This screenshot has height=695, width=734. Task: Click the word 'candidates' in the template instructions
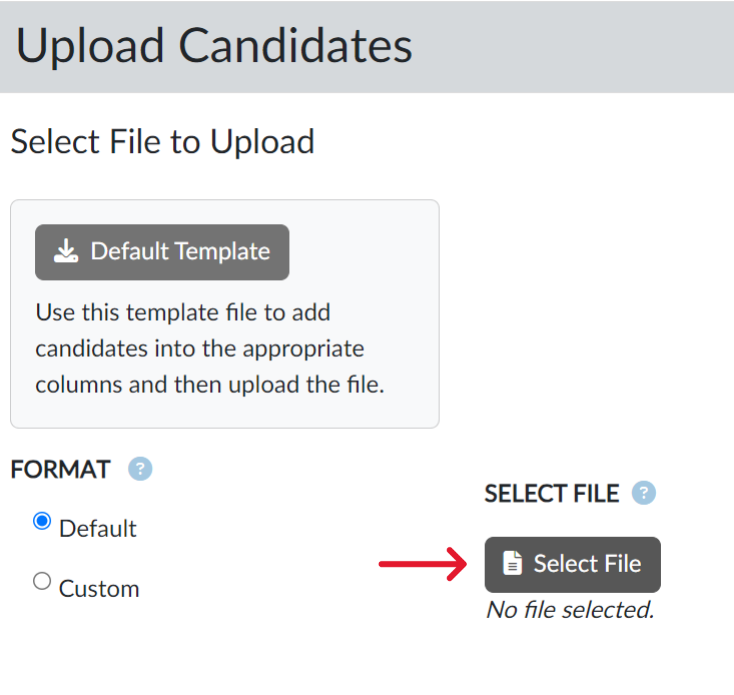82,349
